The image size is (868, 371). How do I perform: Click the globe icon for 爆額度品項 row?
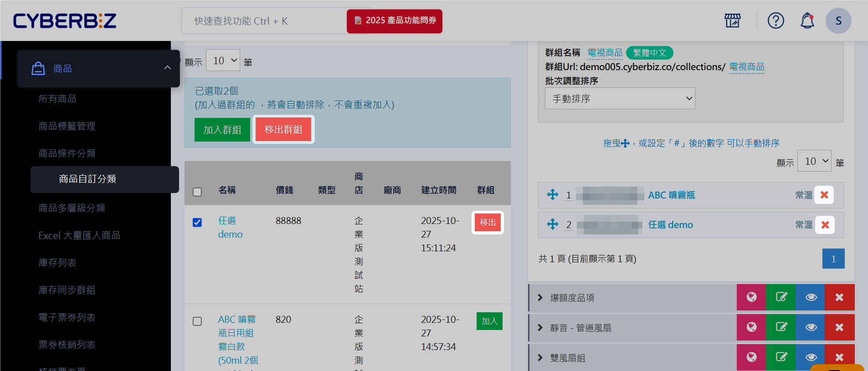(x=751, y=297)
